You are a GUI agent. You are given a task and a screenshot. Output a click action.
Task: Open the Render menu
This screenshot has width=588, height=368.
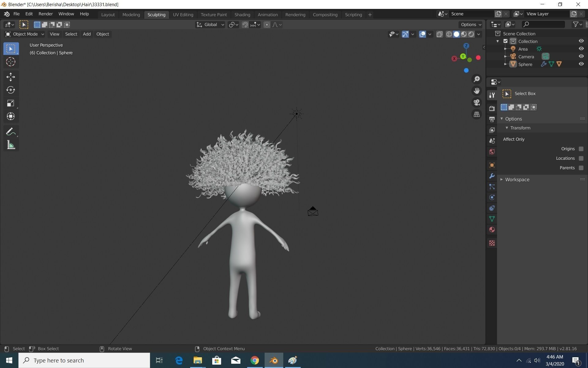tap(46, 14)
